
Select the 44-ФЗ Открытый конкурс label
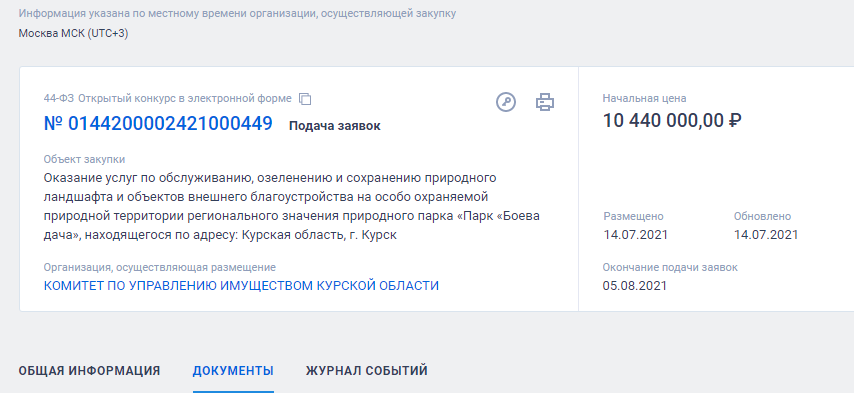click(168, 99)
